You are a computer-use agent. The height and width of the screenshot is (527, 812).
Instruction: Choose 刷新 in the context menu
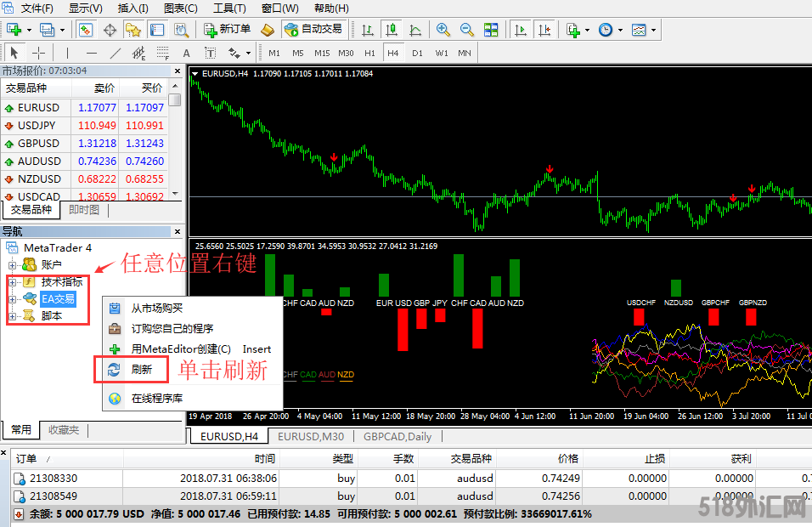192,370
